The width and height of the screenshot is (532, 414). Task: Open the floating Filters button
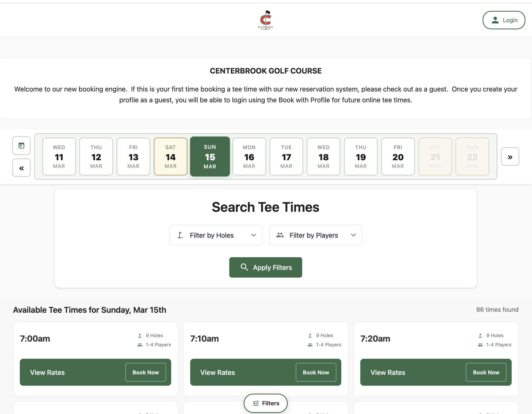coord(265,403)
